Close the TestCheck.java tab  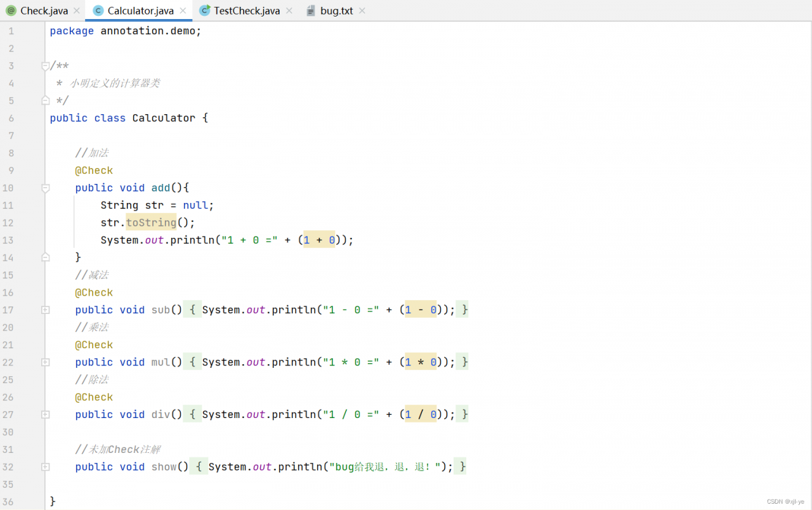[x=289, y=11]
